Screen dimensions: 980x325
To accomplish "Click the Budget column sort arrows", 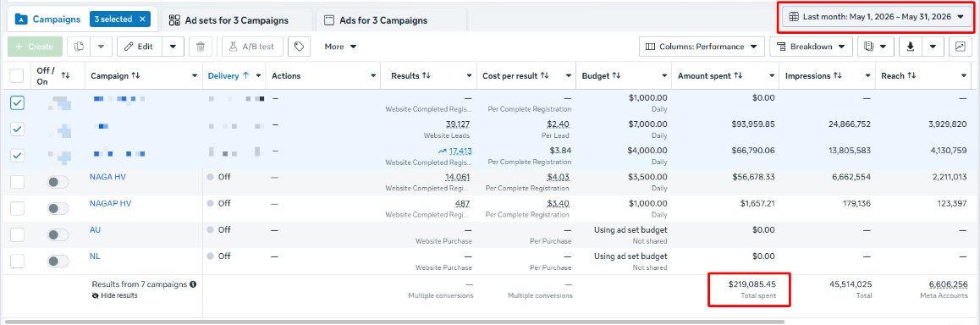I will (x=616, y=75).
